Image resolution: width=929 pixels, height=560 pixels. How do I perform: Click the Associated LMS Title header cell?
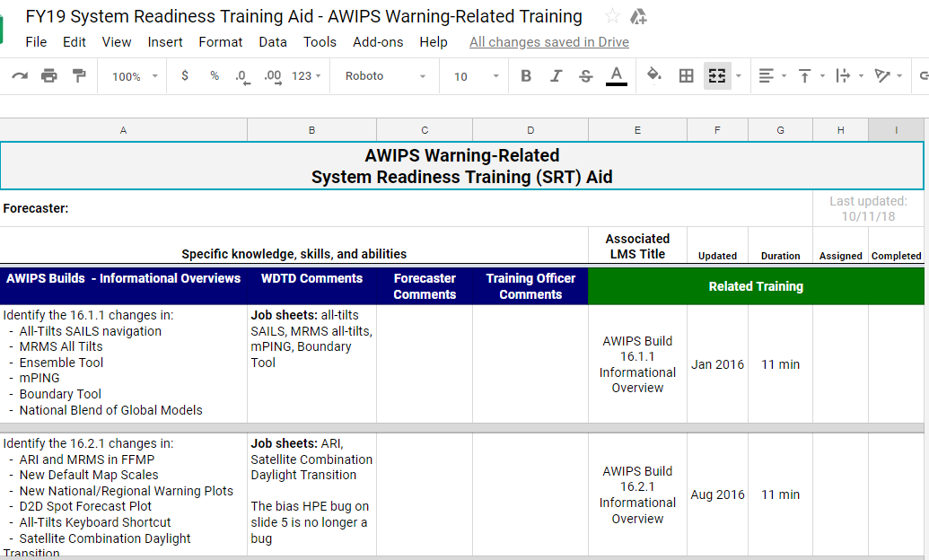click(637, 246)
